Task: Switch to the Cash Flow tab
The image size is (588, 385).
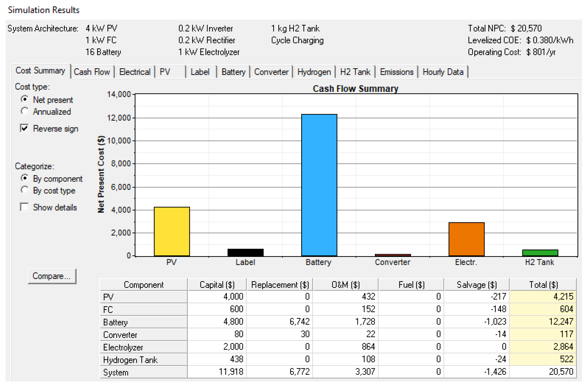Action: [92, 72]
